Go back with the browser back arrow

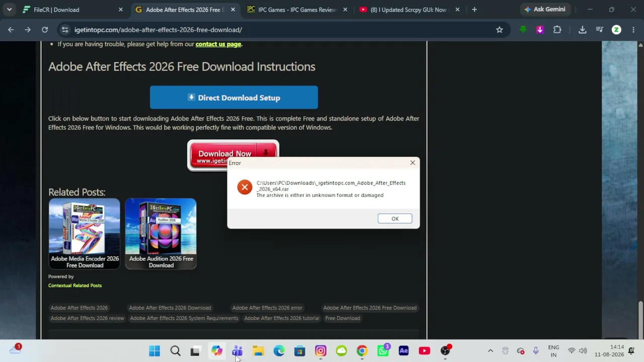11,30
